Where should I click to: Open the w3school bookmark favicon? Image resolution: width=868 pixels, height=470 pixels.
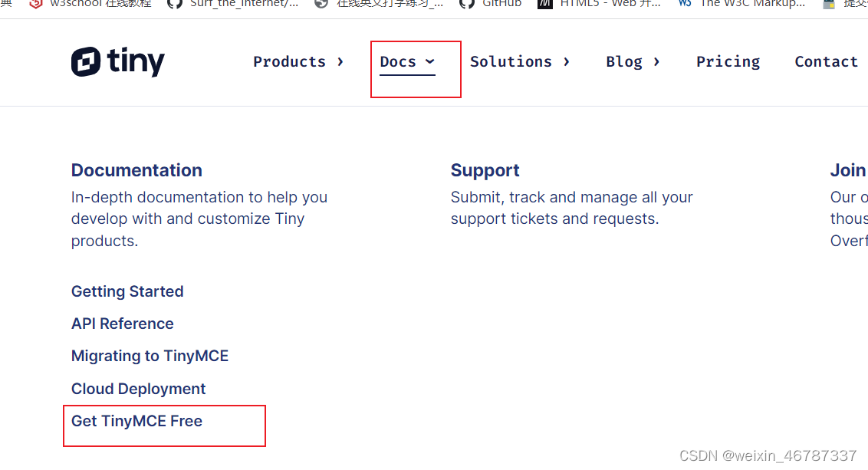coord(36,3)
